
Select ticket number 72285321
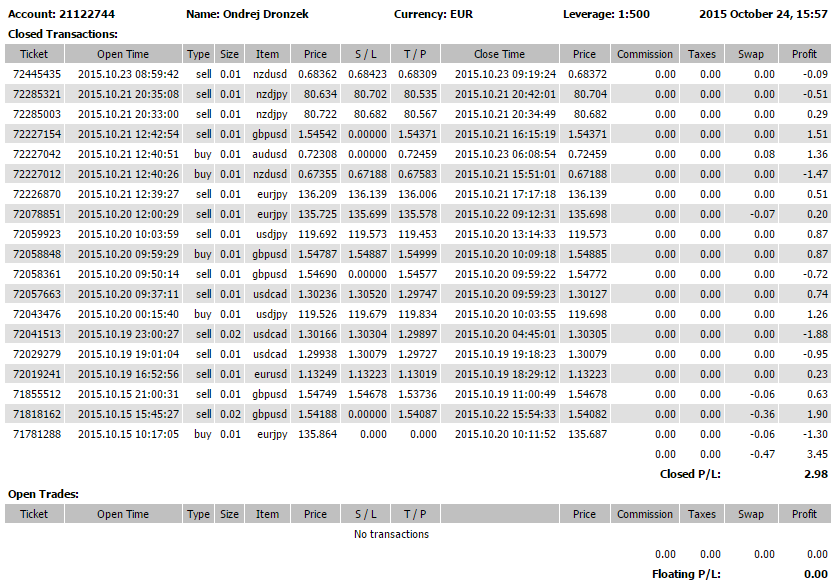click(37, 94)
